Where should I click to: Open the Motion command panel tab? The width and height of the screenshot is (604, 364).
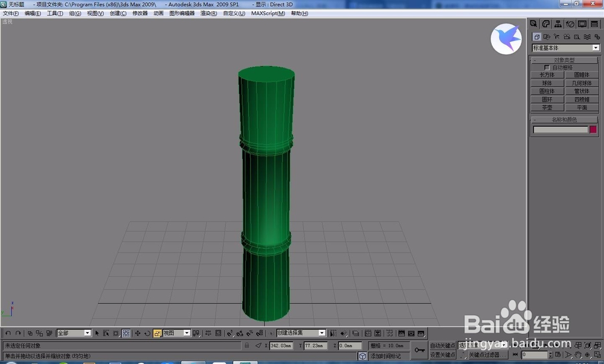point(570,24)
